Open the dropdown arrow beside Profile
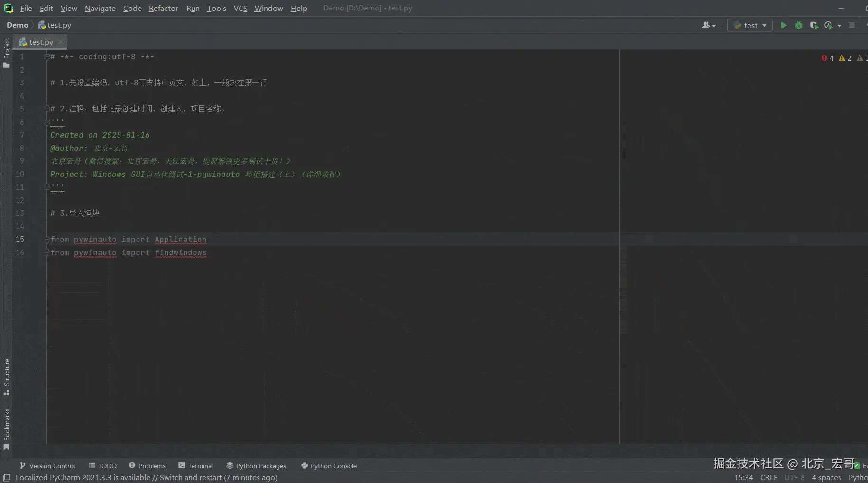Viewport: 868px width, 483px height. [x=840, y=26]
